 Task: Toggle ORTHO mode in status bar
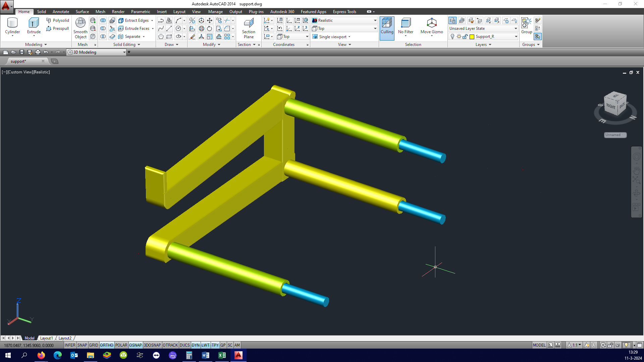click(x=106, y=345)
